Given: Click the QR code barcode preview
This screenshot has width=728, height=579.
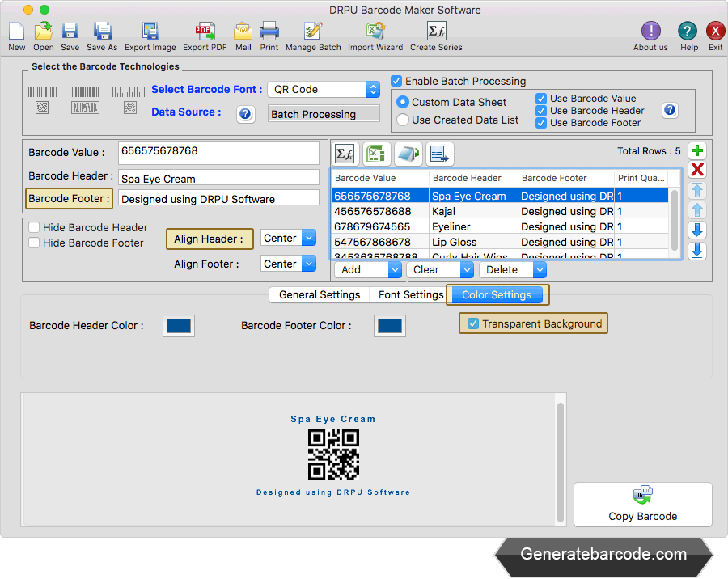Looking at the screenshot, I should [x=333, y=454].
